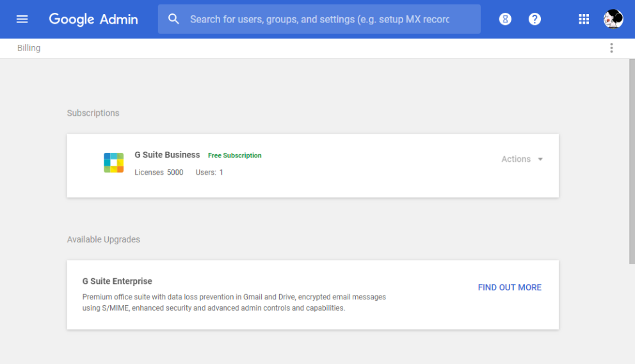The image size is (635, 364).
Task: Open the Billing page more options menu
Action: pyautogui.click(x=611, y=48)
